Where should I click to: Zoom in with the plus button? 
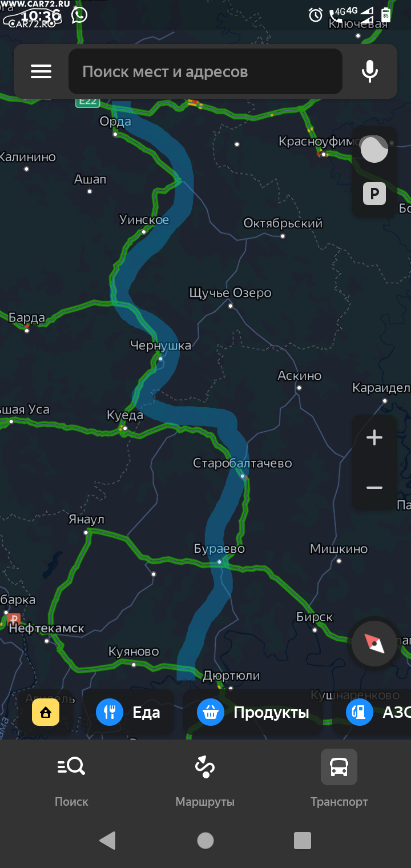tap(374, 438)
